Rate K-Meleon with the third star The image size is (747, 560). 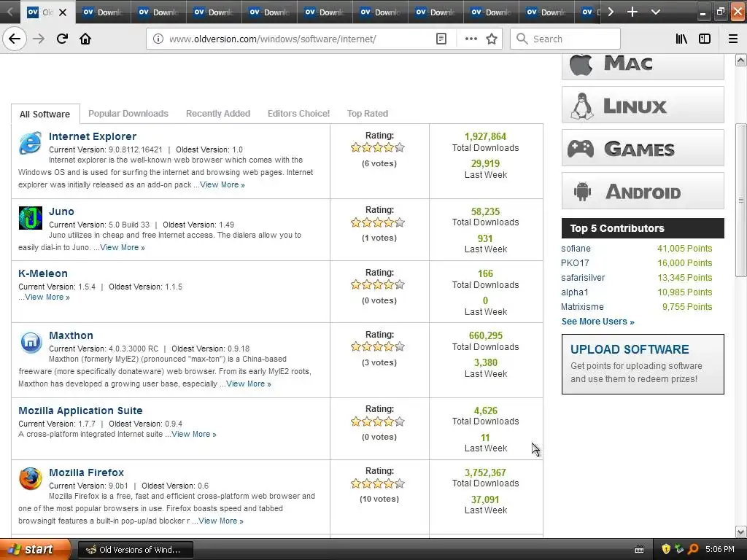378,285
